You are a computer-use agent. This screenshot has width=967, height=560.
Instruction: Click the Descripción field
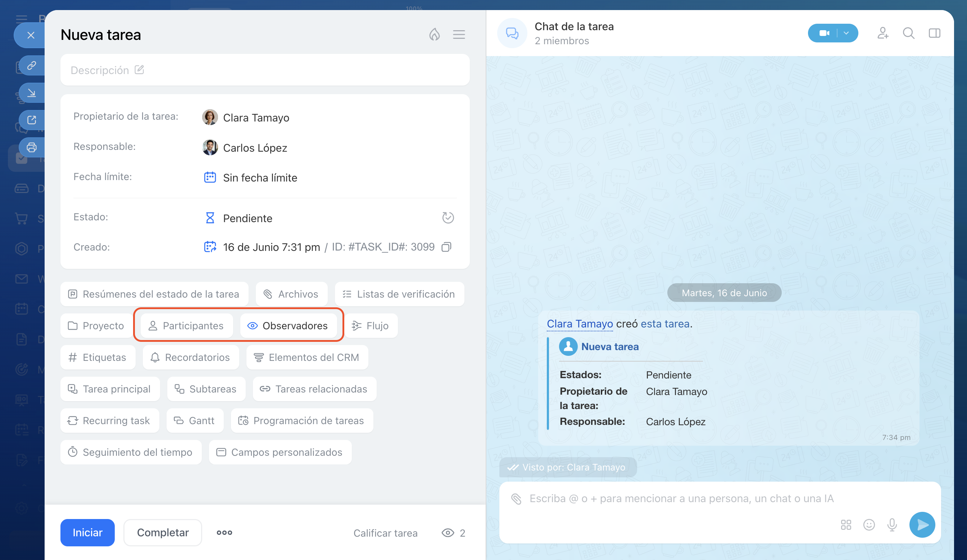click(x=265, y=70)
